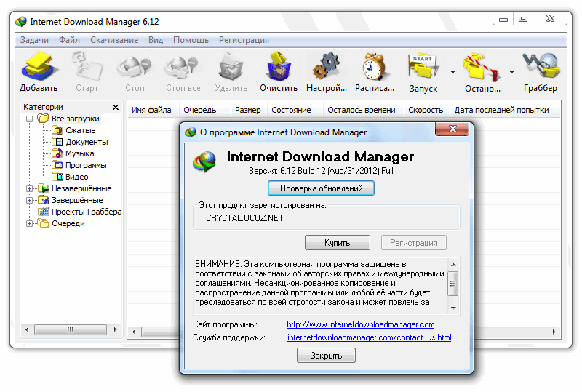
Task: Click the Очереди folder icon
Action: (x=44, y=223)
